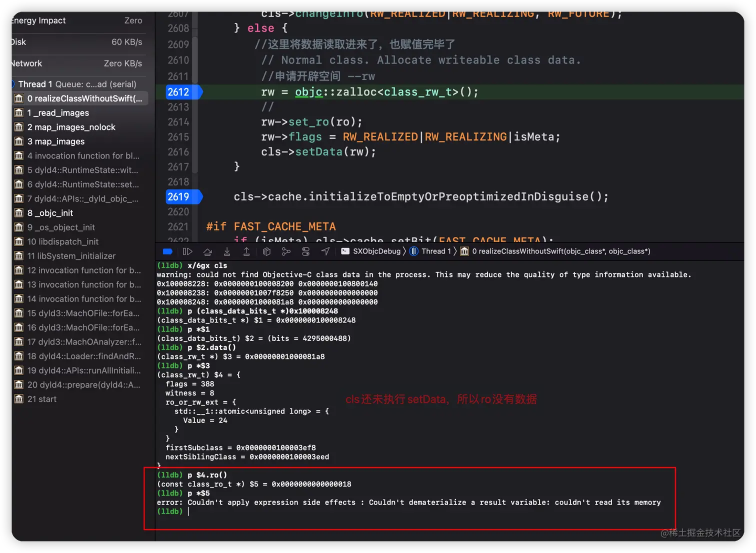Click line number 2616 in the gutter
This screenshot has width=756, height=553.
178,152
